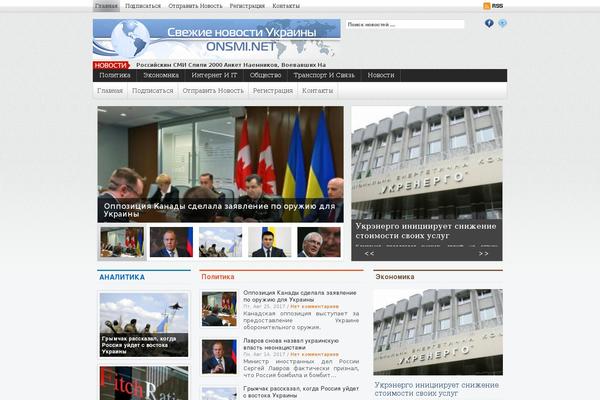Screen dimensions: 600x400
Task: Focus the Поиск новостей search field
Action: (x=405, y=24)
